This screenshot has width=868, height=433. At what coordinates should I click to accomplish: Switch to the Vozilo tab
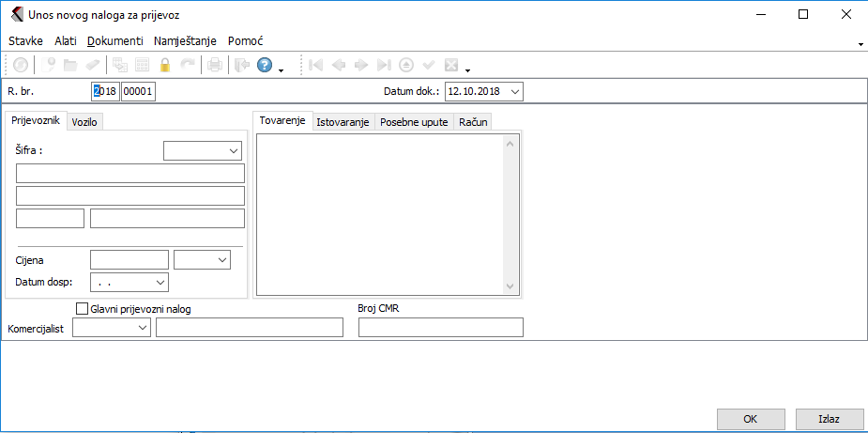(x=84, y=122)
